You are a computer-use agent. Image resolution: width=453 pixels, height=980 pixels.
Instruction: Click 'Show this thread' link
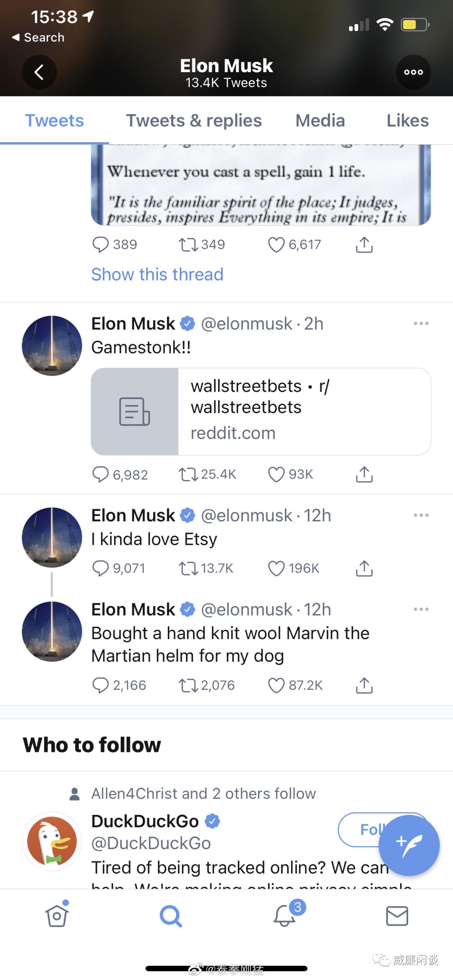click(x=157, y=274)
